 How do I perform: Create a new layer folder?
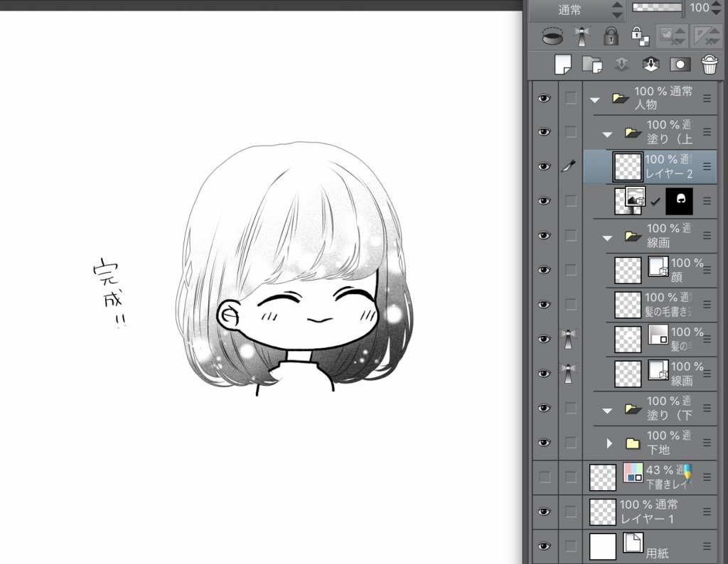pyautogui.click(x=591, y=64)
